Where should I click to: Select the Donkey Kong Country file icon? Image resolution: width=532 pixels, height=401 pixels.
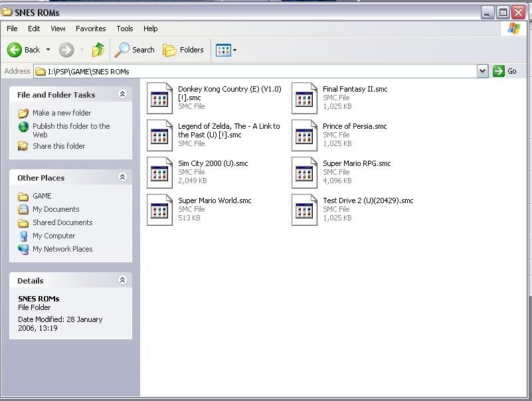(x=159, y=98)
